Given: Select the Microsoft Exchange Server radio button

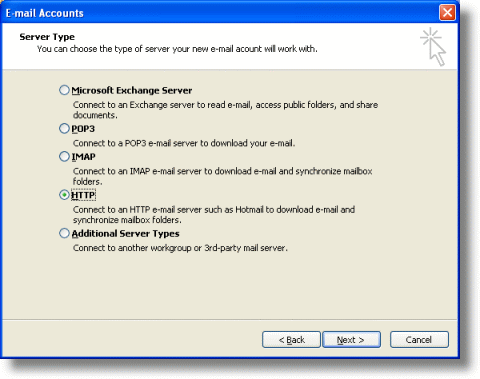Looking at the screenshot, I should tap(64, 90).
